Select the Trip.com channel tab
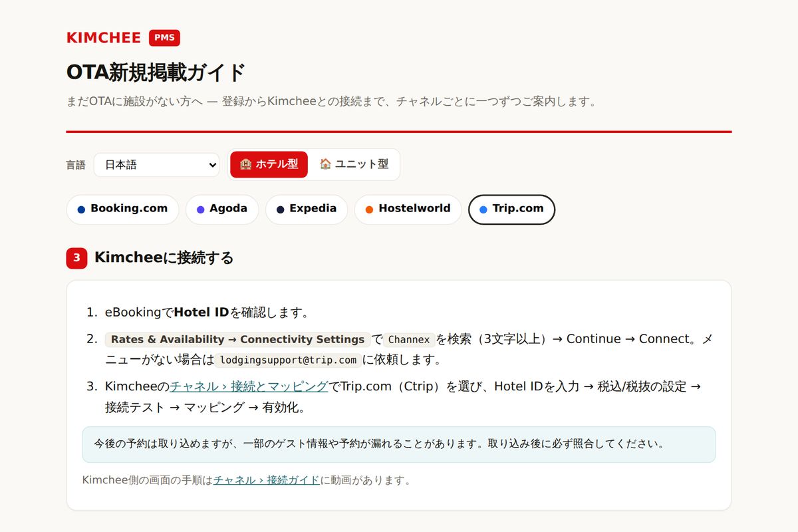The image size is (798, 532). [x=512, y=209]
